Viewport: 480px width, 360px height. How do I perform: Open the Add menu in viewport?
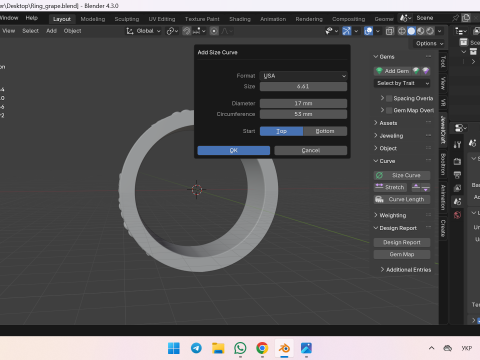click(x=51, y=31)
